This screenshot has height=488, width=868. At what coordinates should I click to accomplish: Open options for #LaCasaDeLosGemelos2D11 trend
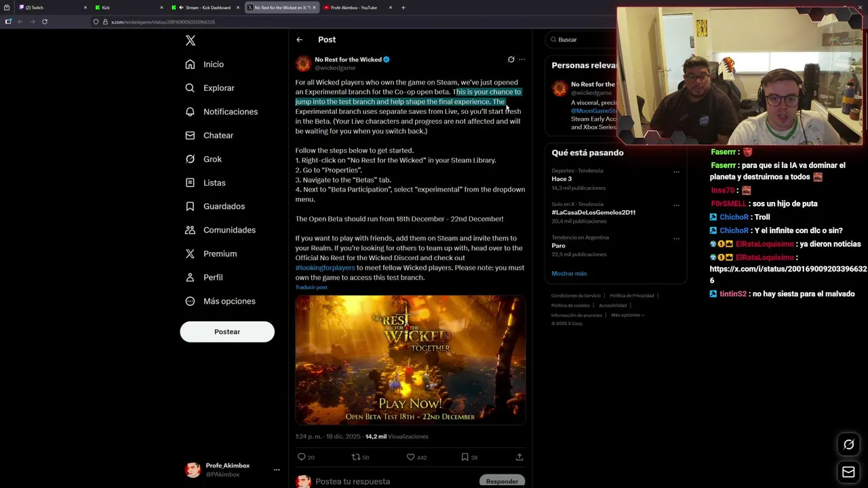click(x=676, y=205)
